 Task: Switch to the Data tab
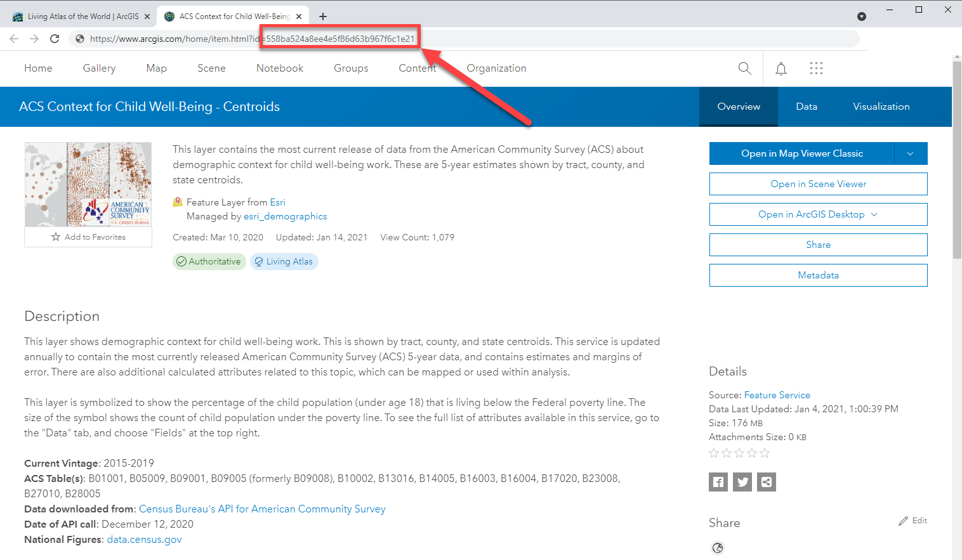coord(807,107)
